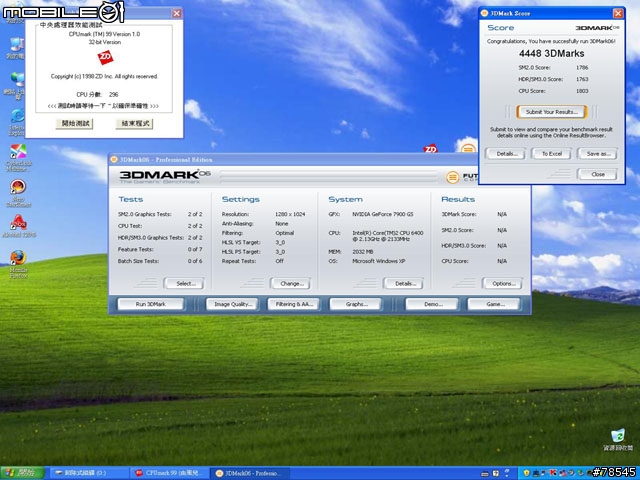Click the '4448 3DMarks' score text
Image resolution: width=640 pixels, height=480 pixels.
[x=551, y=53]
